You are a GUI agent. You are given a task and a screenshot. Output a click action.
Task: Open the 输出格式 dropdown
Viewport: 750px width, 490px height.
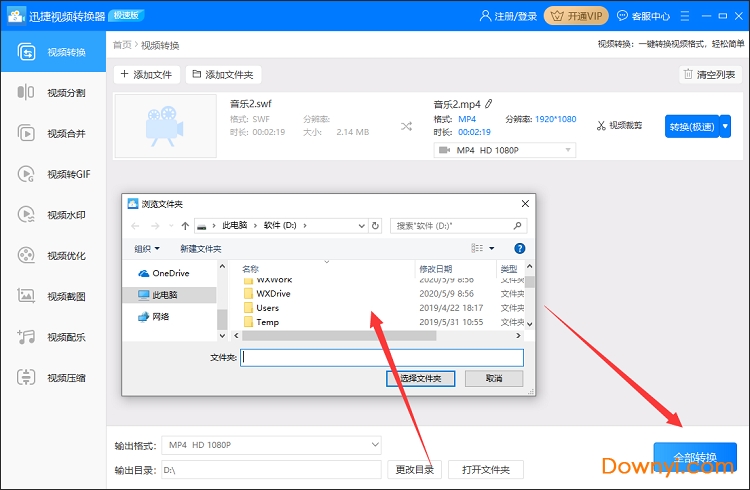(x=271, y=445)
